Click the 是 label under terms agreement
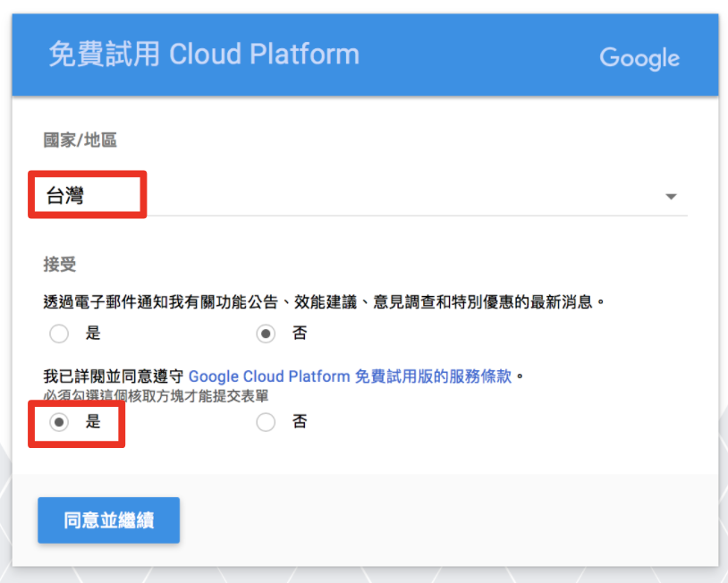Image resolution: width=728 pixels, height=583 pixels. (93, 421)
